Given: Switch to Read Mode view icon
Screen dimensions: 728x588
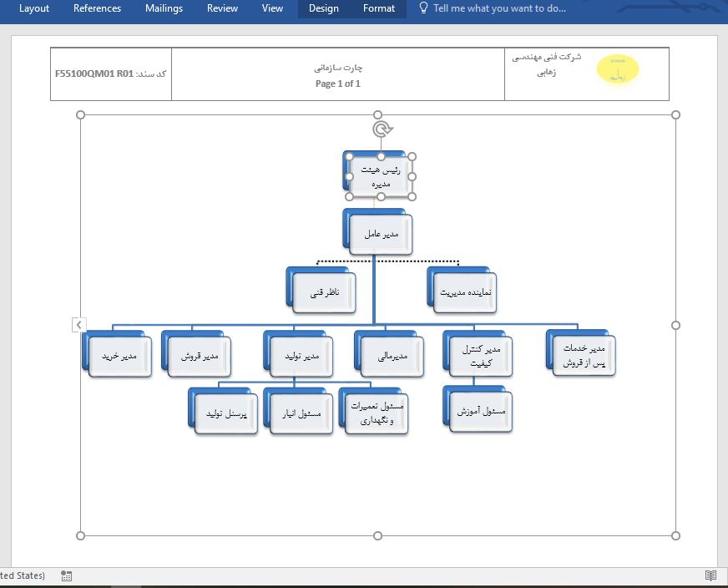Looking at the screenshot, I should (710, 575).
